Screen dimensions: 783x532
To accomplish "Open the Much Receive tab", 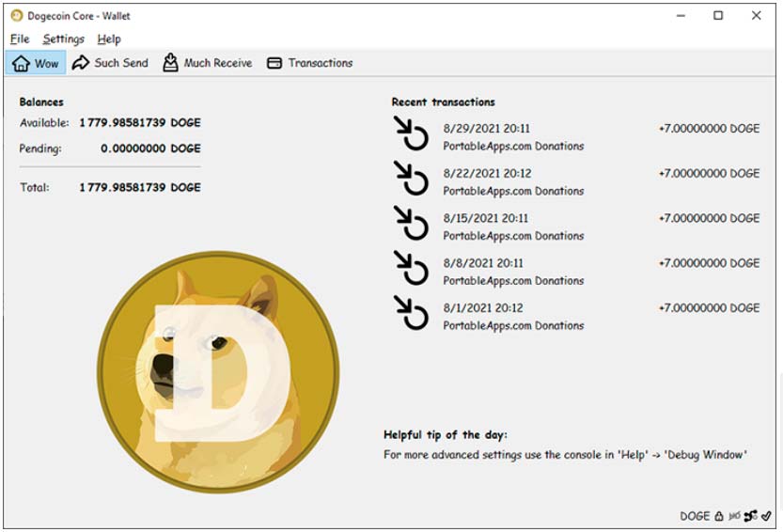I will [x=208, y=63].
